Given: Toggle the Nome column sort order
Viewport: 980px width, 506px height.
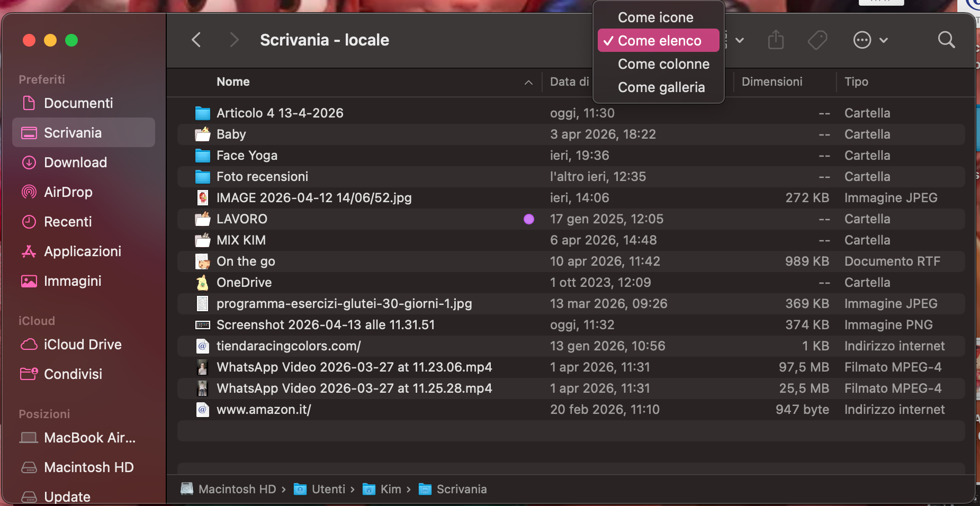Looking at the screenshot, I should coord(233,82).
